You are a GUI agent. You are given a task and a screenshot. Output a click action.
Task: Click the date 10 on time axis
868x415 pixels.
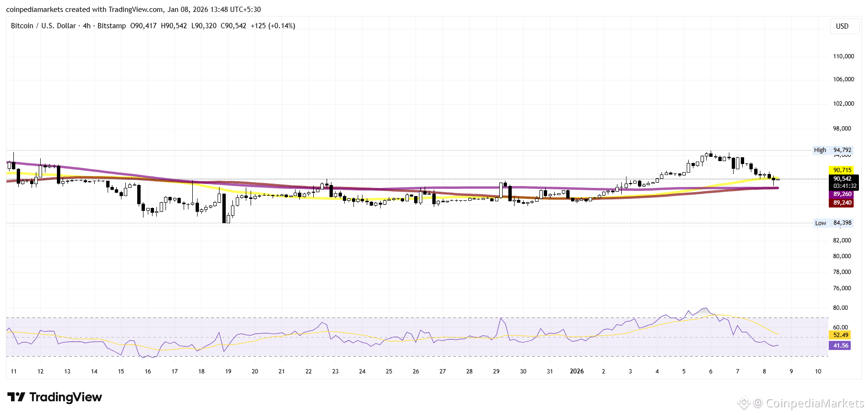click(x=818, y=371)
